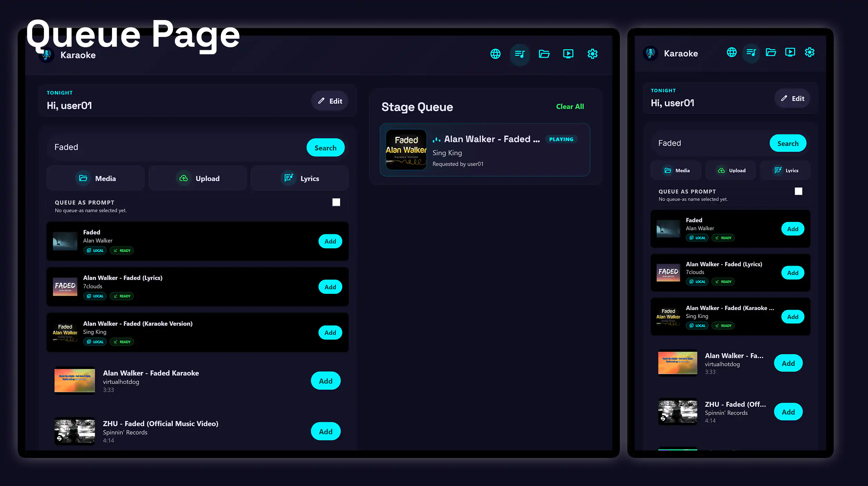Image resolution: width=868 pixels, height=486 pixels.
Task: Open the folder icon in left panel header
Action: tap(544, 54)
